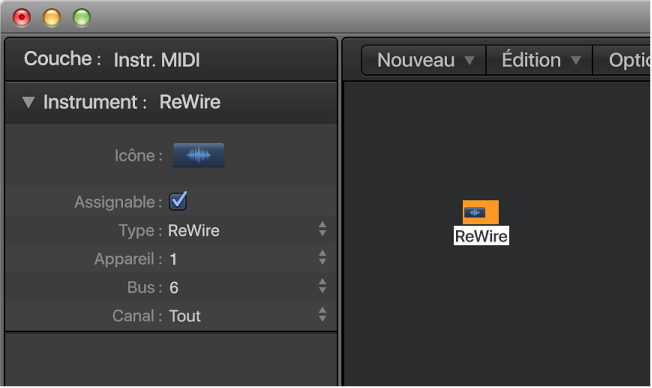
Task: Open the Nouveau menu
Action: click(x=424, y=61)
